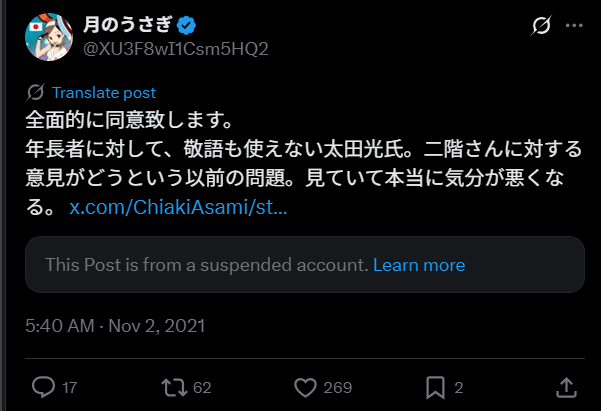Click Translate post link
The image size is (601, 411).
point(103,93)
